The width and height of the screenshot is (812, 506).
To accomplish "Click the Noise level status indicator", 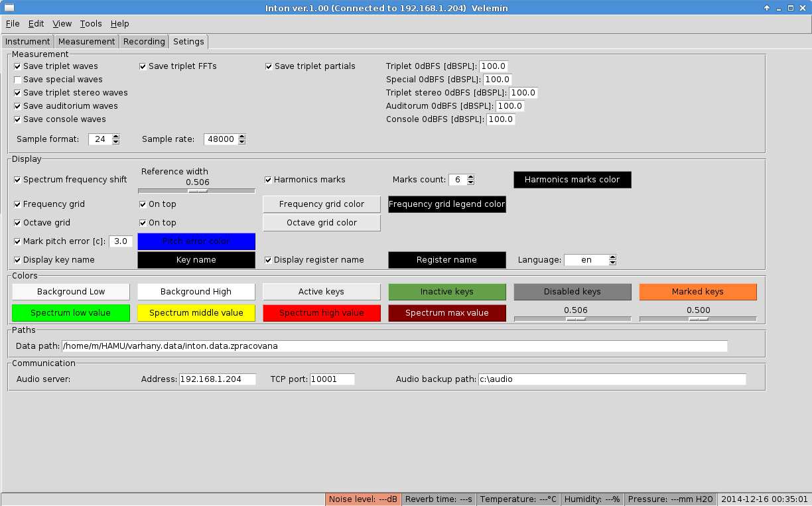I will click(x=364, y=499).
